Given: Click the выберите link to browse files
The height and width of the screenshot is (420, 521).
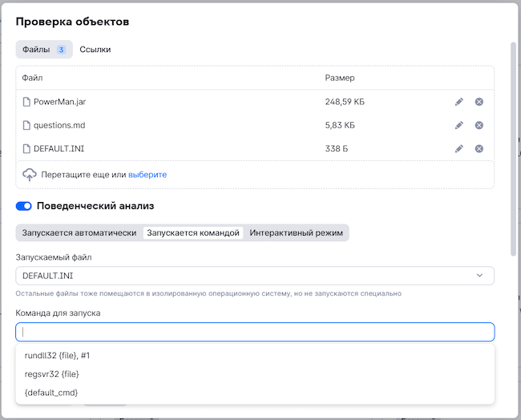Looking at the screenshot, I should point(147,174).
